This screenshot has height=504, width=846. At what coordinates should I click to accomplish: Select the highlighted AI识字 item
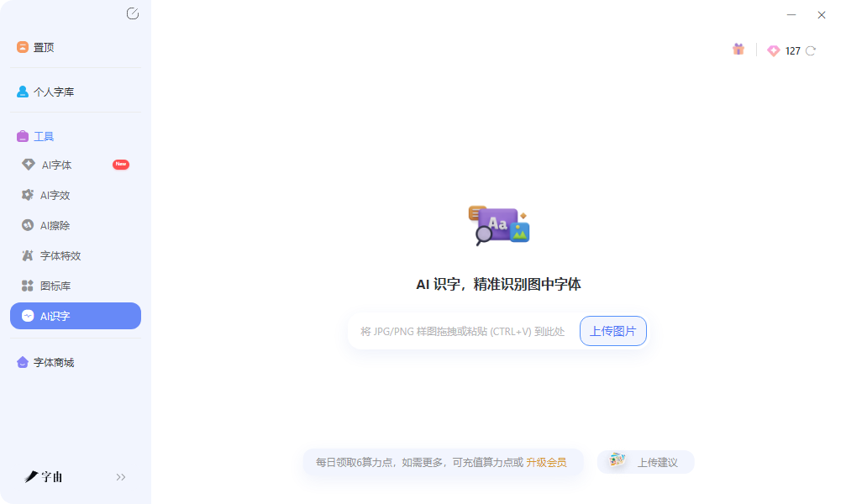(x=76, y=316)
